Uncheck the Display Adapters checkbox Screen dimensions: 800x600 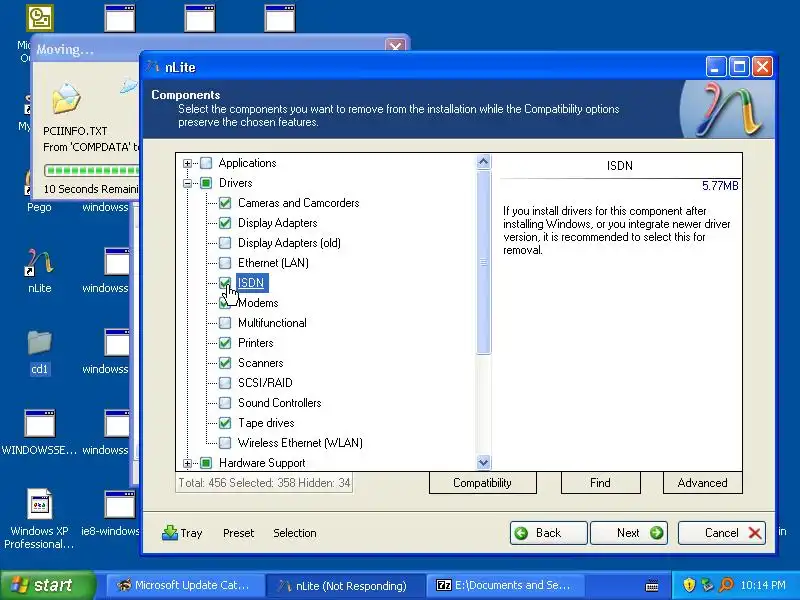pyautogui.click(x=225, y=223)
